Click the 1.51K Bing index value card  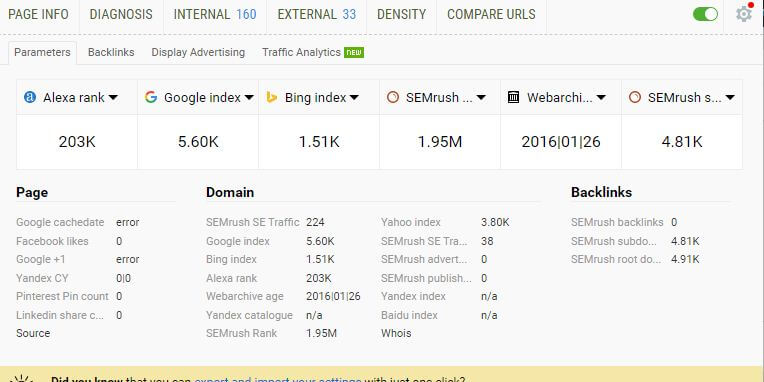point(319,142)
